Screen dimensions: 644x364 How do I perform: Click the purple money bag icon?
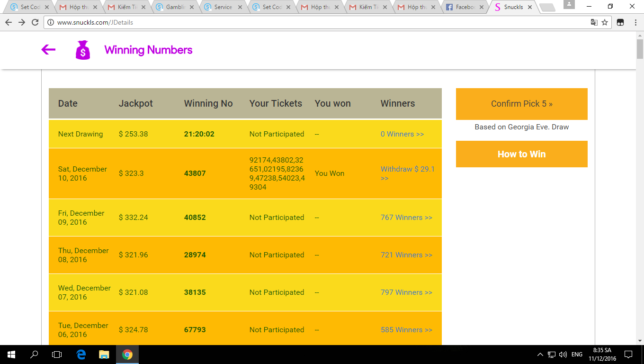83,50
